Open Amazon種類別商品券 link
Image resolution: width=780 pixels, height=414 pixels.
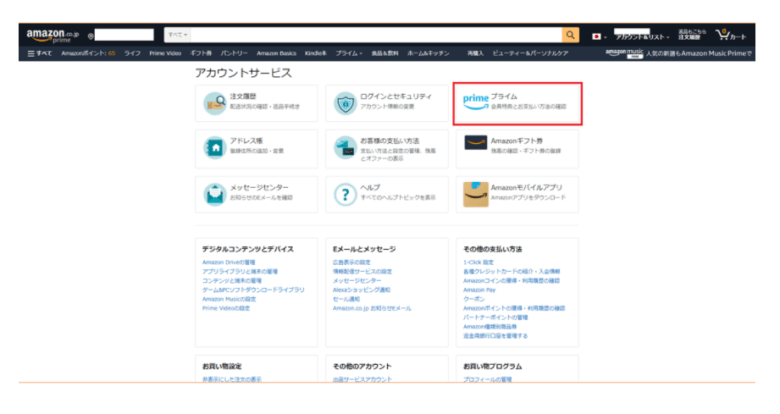(x=489, y=326)
